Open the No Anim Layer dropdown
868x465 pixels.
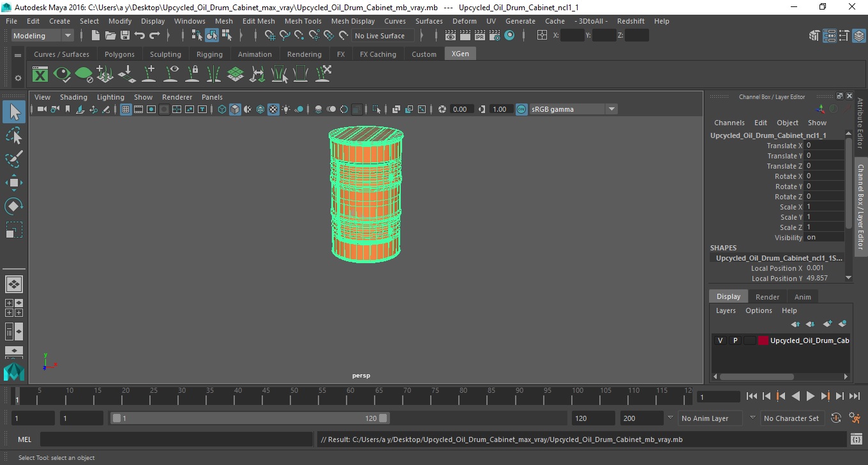coord(710,418)
